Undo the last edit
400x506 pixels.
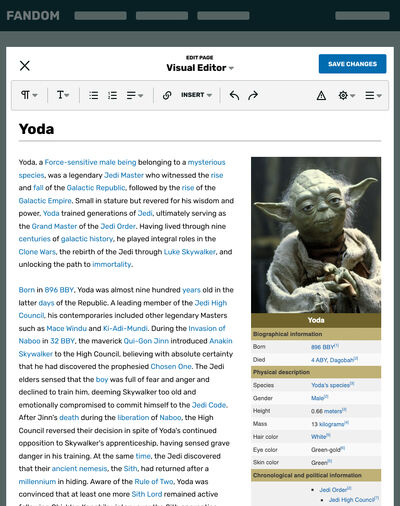pos(234,95)
